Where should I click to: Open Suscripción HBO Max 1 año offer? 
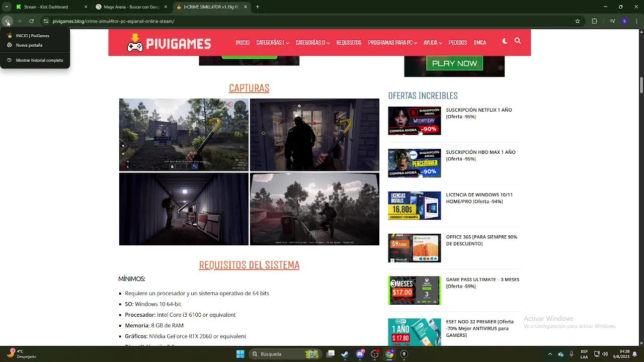[480, 155]
